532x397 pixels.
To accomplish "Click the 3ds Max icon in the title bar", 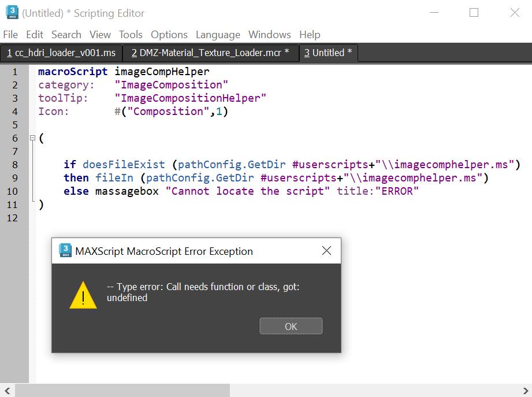I will click(x=11, y=13).
